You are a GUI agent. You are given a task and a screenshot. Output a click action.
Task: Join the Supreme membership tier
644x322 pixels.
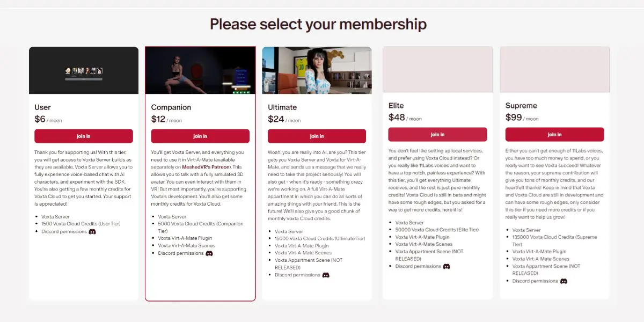click(554, 134)
